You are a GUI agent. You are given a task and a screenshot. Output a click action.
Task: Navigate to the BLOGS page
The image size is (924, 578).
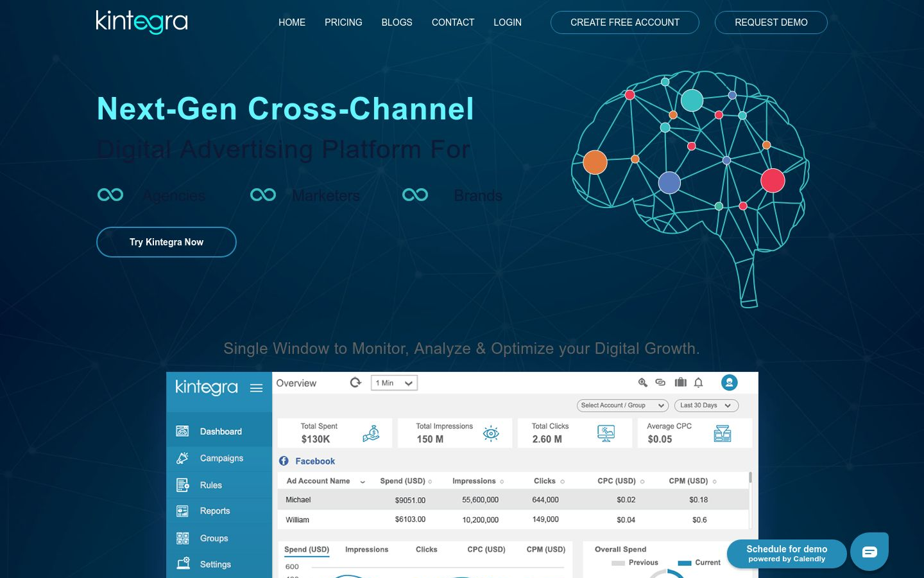coord(397,22)
